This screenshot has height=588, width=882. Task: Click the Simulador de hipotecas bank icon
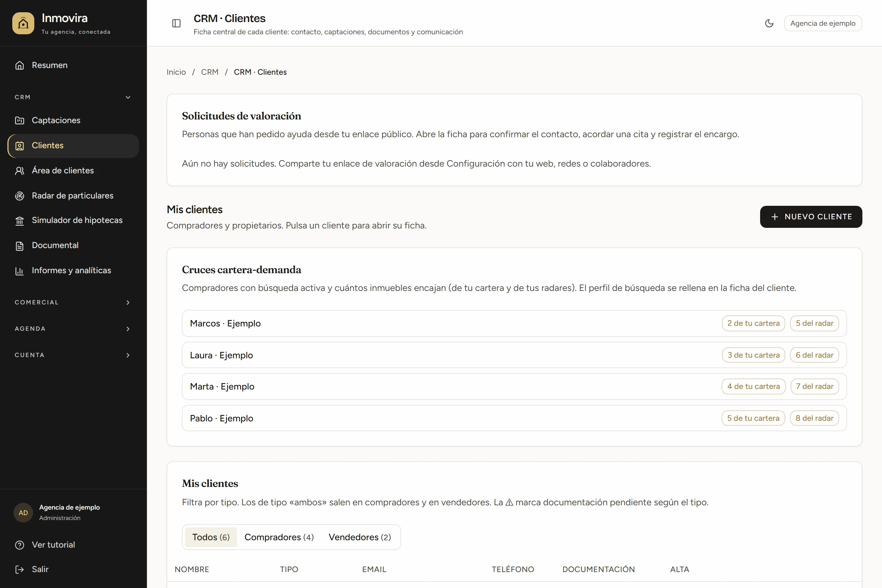(20, 221)
